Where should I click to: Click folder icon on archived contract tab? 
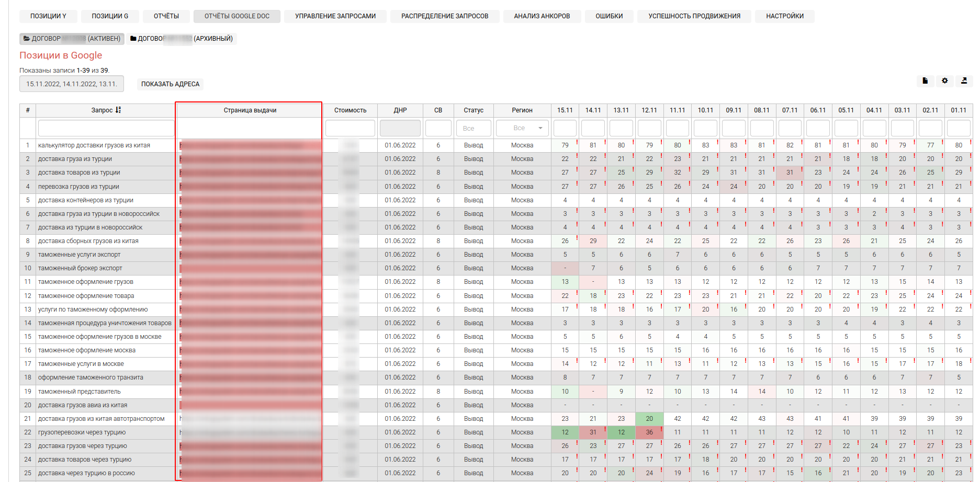[133, 39]
